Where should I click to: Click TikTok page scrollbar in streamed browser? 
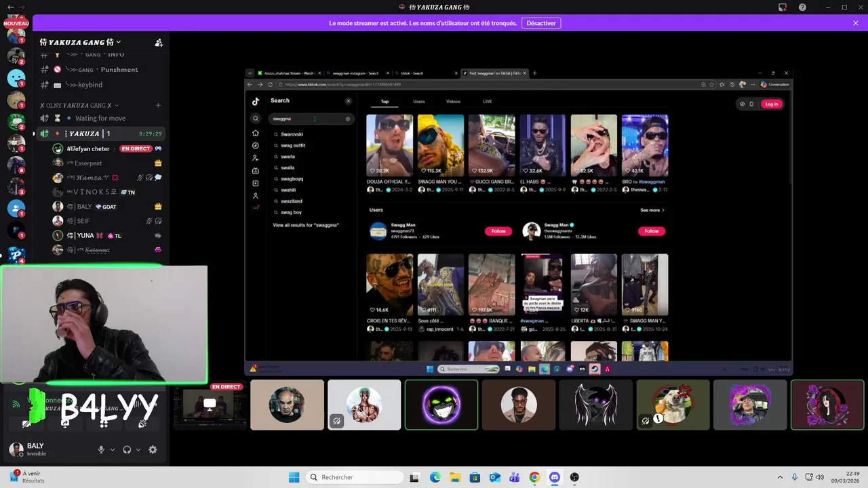point(789,136)
